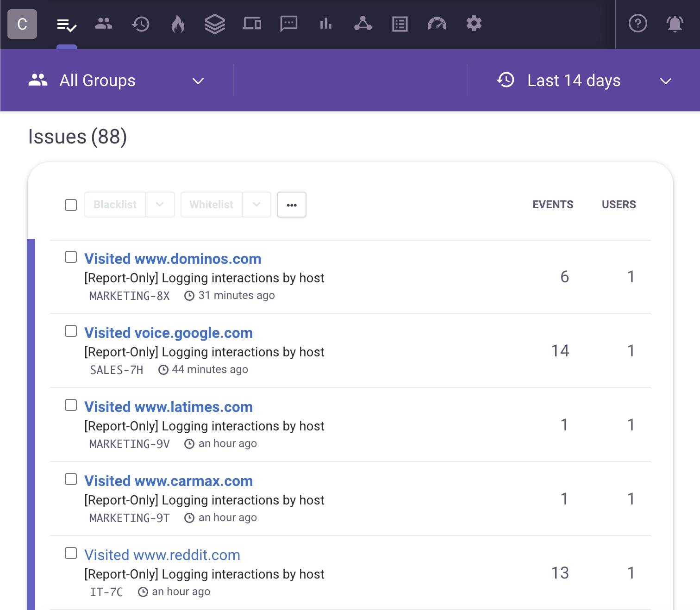
Task: Open the stacked Layers nav icon
Action: click(215, 24)
